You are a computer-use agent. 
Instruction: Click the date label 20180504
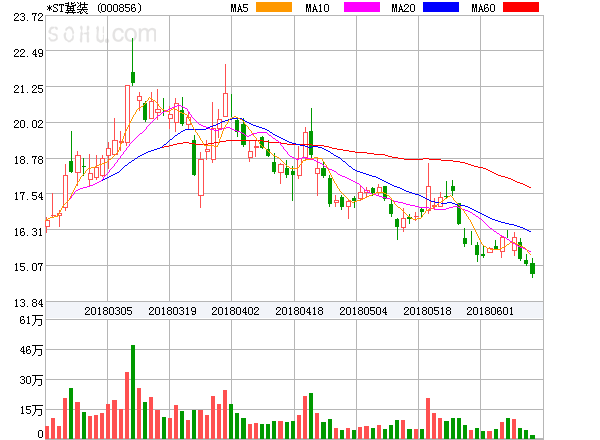(363, 311)
